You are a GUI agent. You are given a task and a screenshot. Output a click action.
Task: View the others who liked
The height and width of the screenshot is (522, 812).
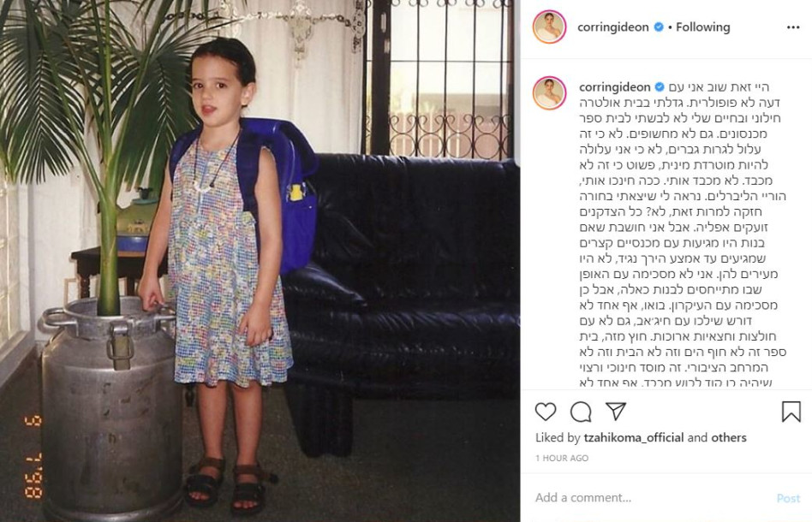(729, 437)
